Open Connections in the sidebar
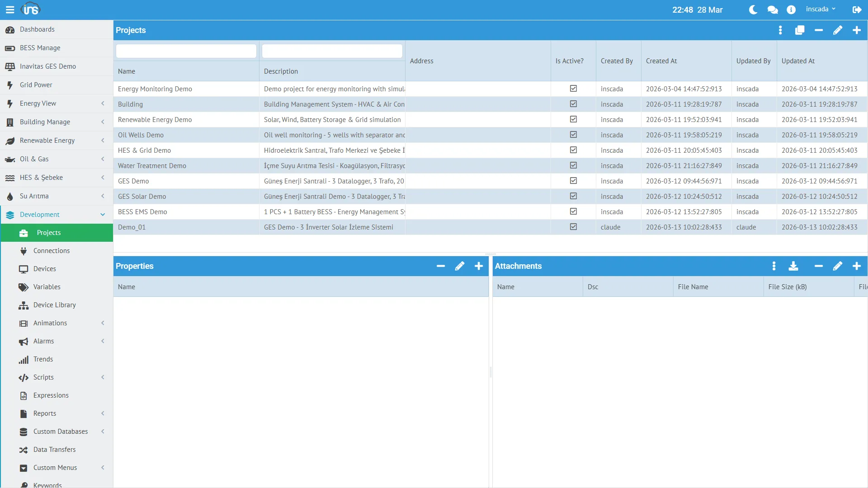 pyautogui.click(x=52, y=251)
